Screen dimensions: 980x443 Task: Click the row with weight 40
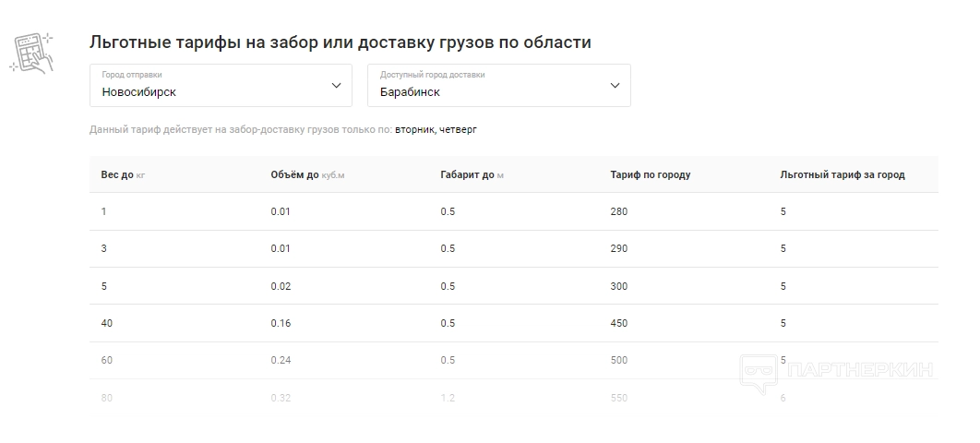(513, 323)
